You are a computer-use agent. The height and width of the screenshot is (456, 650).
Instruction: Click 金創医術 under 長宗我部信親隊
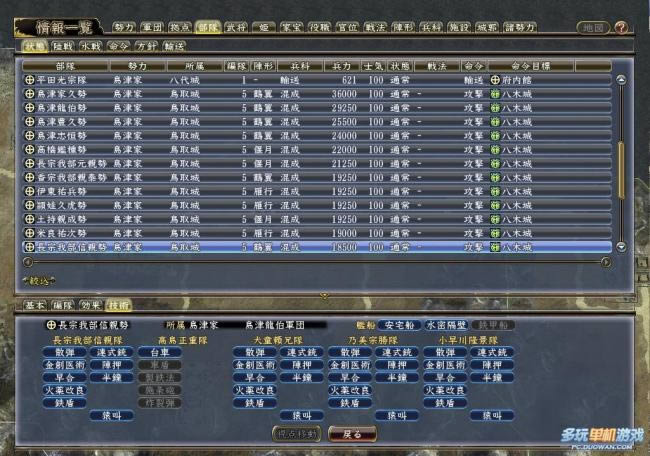coord(64,365)
